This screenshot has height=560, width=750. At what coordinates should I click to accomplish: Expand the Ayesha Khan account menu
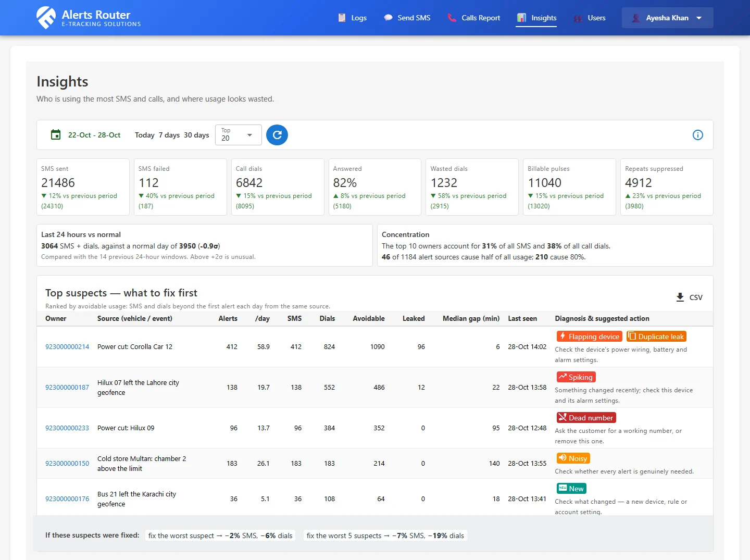(x=667, y=18)
